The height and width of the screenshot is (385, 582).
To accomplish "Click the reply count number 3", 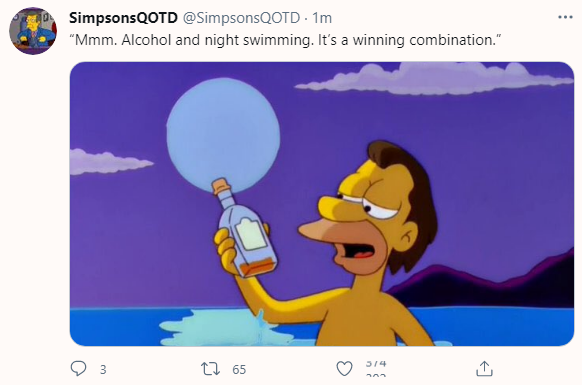I will click(103, 369).
